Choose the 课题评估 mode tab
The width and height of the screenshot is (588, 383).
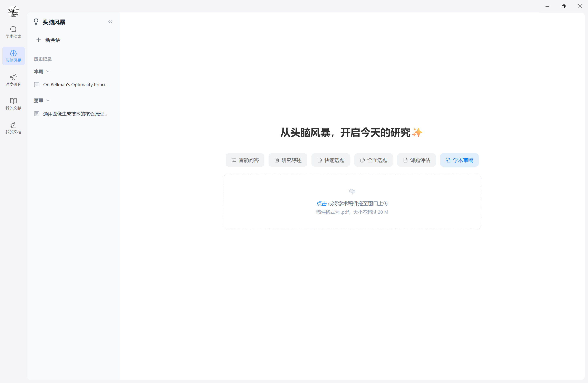[416, 160]
